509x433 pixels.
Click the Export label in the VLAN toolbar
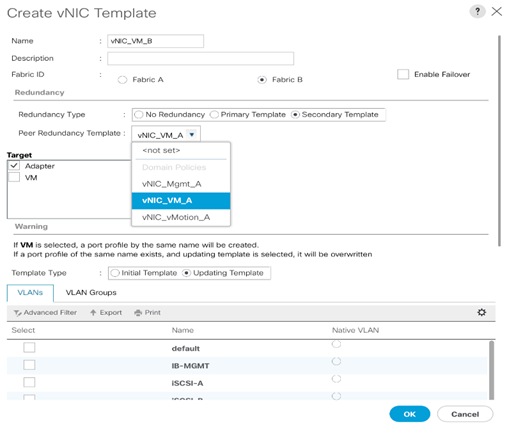pyautogui.click(x=111, y=313)
